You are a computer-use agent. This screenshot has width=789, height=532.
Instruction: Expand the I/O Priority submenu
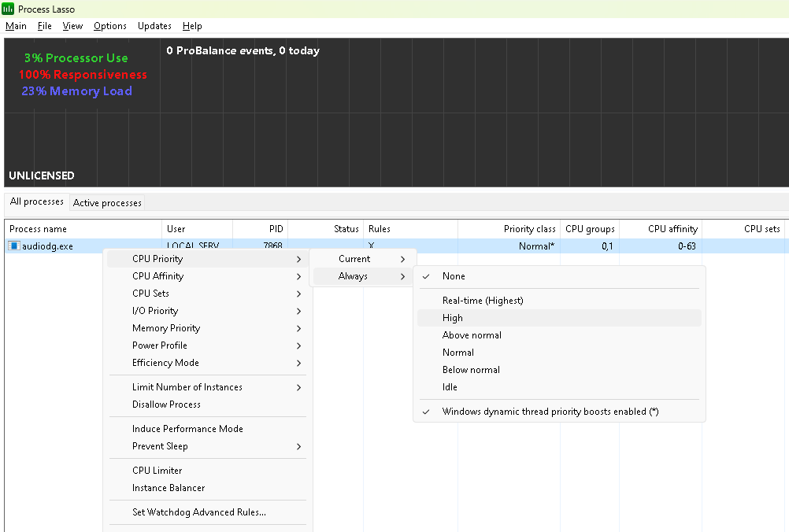point(208,311)
